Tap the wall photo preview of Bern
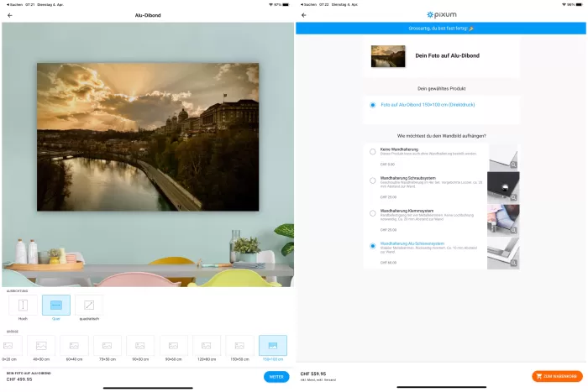Screen dimensions: 588x392 148,137
